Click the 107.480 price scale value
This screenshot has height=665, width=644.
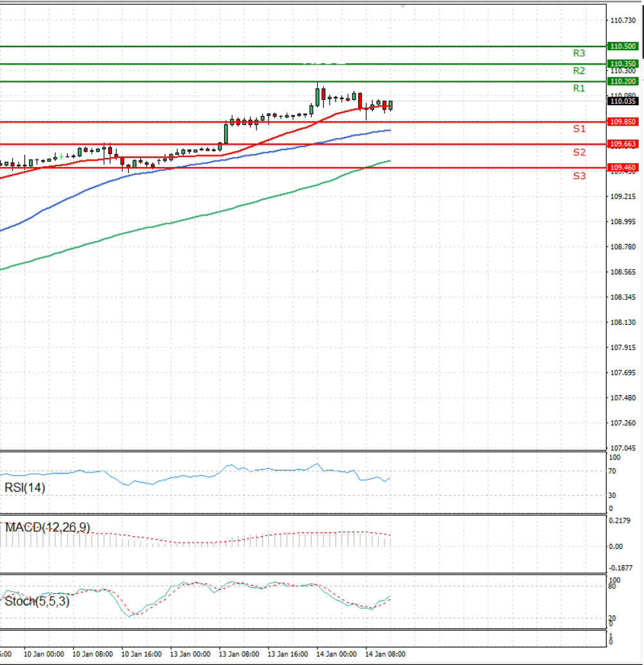point(623,398)
